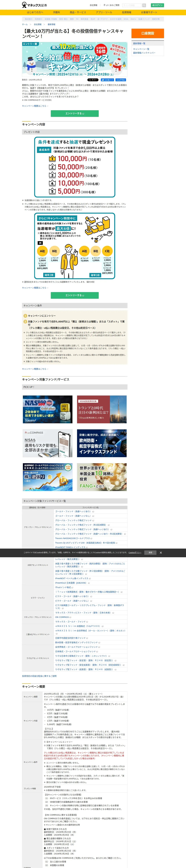Open the 商品・サービス menu

[x=78, y=12]
